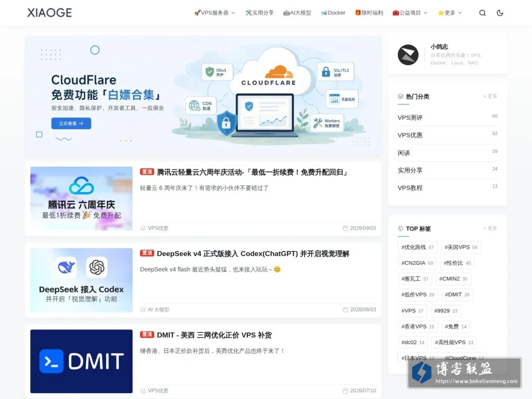
Task: Open the 腾讯云轻量云六周年庆活动 article title
Action: point(253,172)
